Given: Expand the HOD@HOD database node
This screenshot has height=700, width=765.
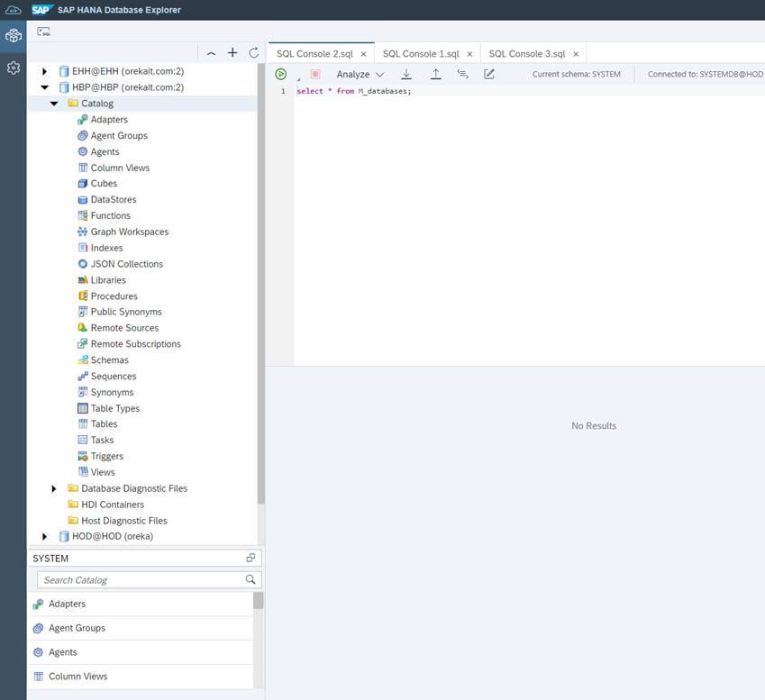Looking at the screenshot, I should pos(44,537).
